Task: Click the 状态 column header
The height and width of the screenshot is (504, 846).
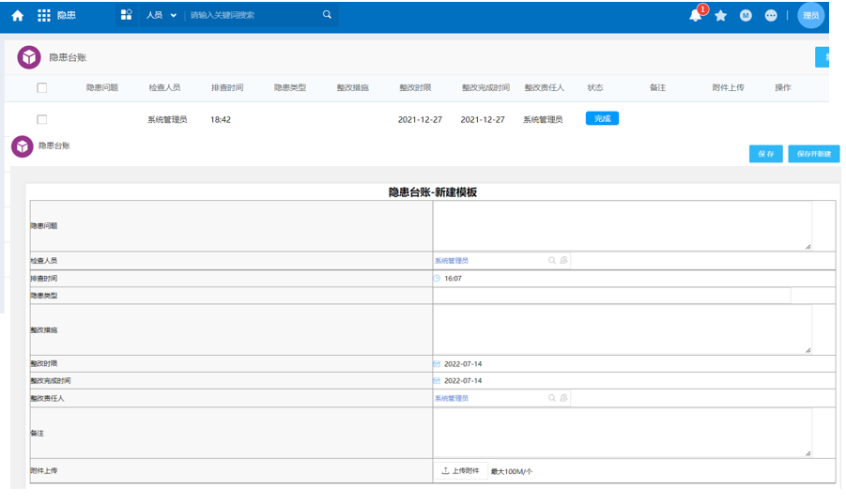Action: pos(595,87)
